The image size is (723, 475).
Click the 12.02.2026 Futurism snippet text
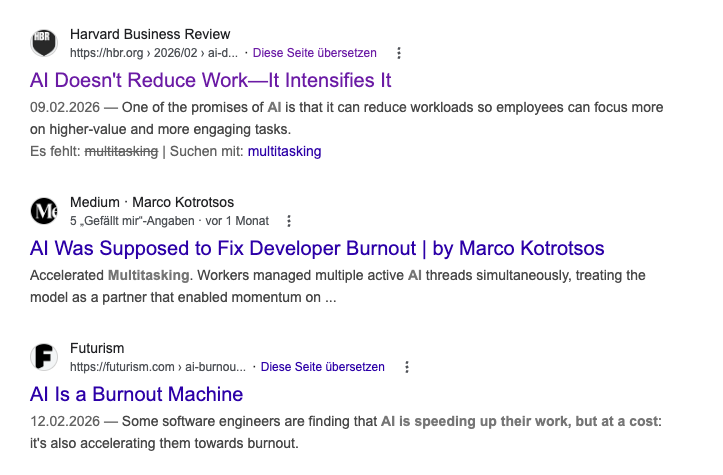[346, 432]
